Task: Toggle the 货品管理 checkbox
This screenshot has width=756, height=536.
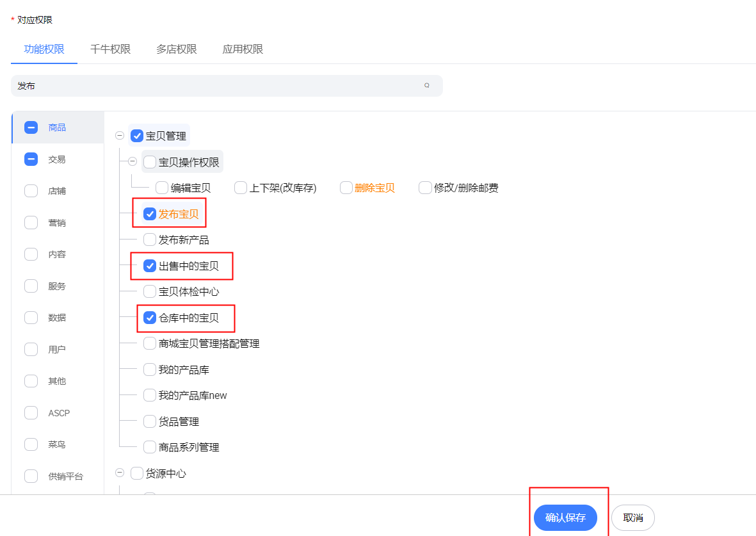Action: click(x=150, y=421)
